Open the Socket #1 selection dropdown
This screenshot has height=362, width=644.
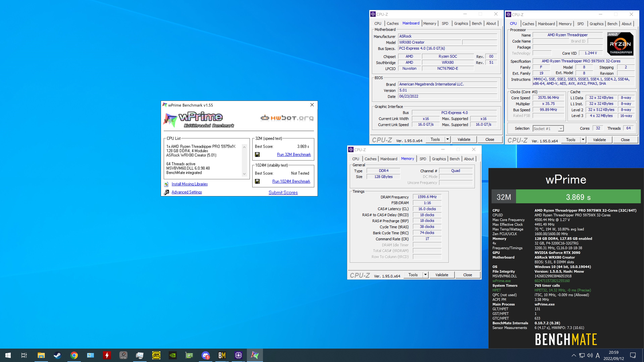[x=561, y=128]
